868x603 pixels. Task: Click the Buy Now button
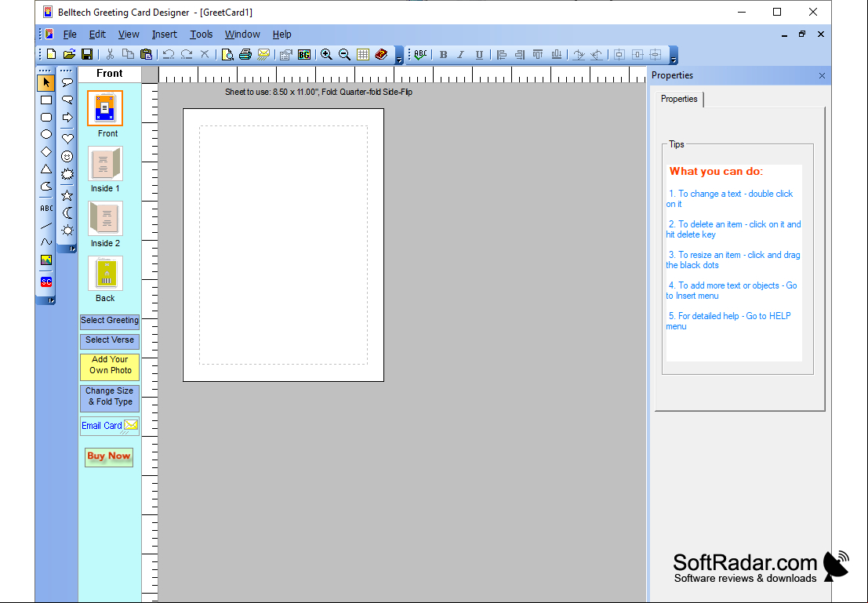click(x=109, y=457)
